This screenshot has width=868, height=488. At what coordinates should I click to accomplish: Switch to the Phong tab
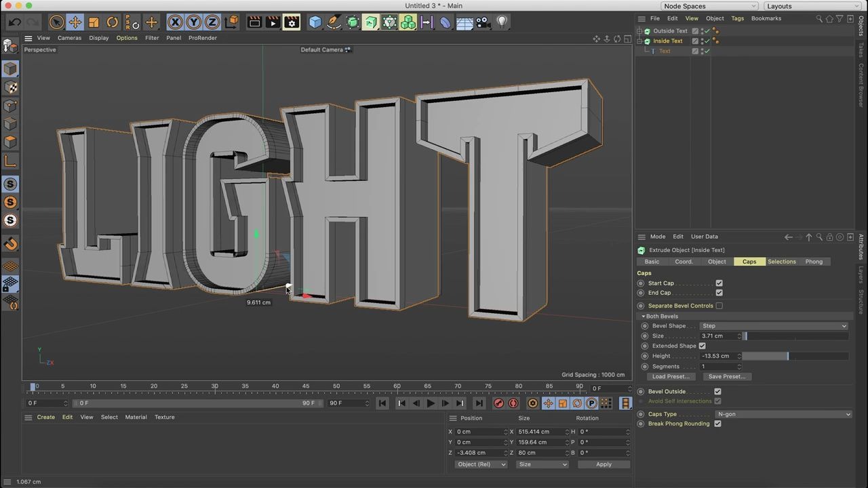[x=814, y=262]
